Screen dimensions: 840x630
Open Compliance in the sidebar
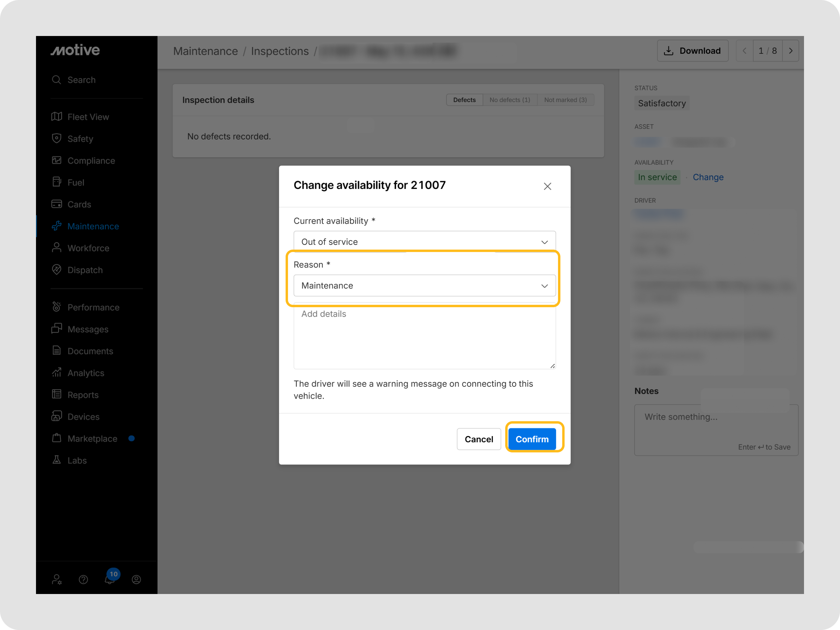tap(91, 160)
